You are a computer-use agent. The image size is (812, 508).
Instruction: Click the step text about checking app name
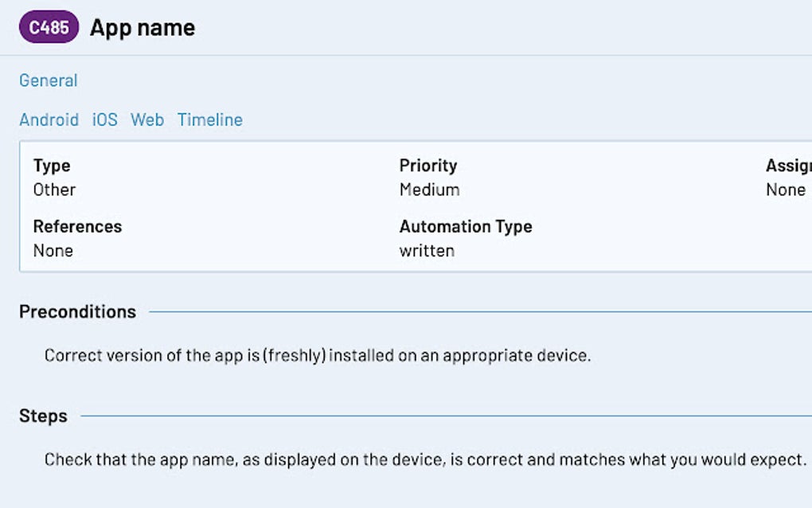point(425,459)
